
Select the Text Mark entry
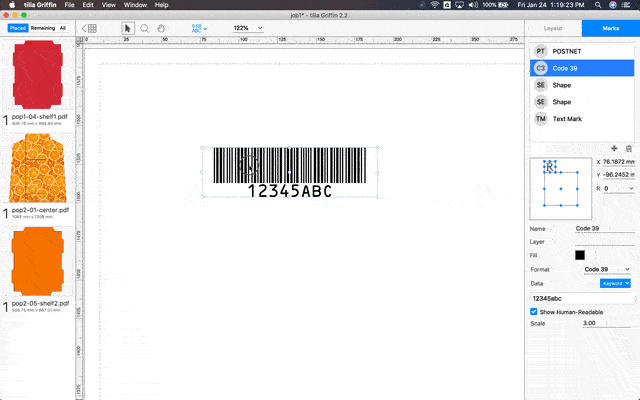coord(582,119)
